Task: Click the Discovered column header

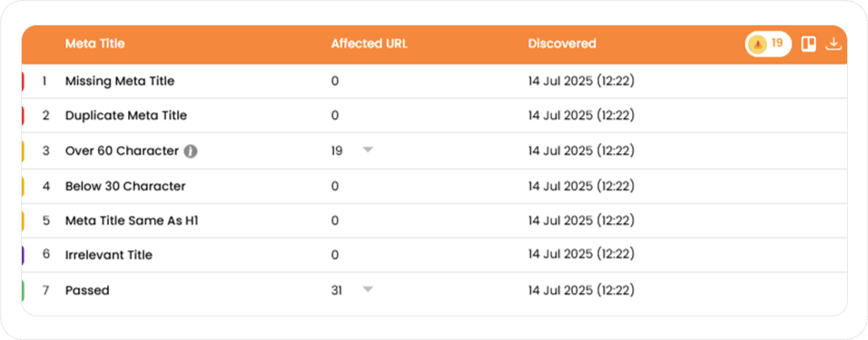Action: point(562,44)
